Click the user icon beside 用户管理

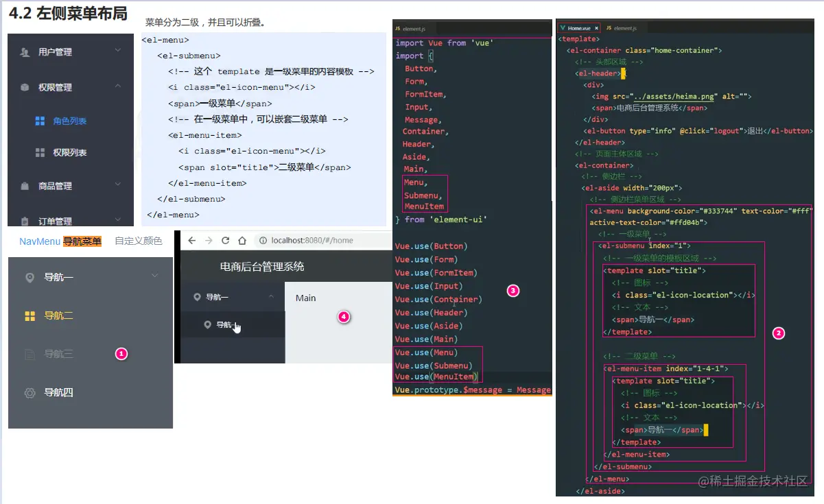pyautogui.click(x=25, y=52)
